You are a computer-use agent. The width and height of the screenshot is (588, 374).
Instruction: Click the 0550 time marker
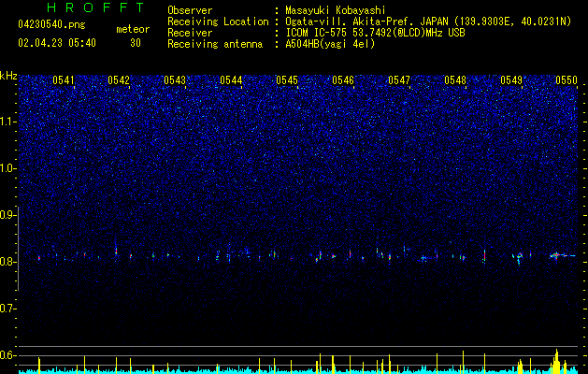566,80
